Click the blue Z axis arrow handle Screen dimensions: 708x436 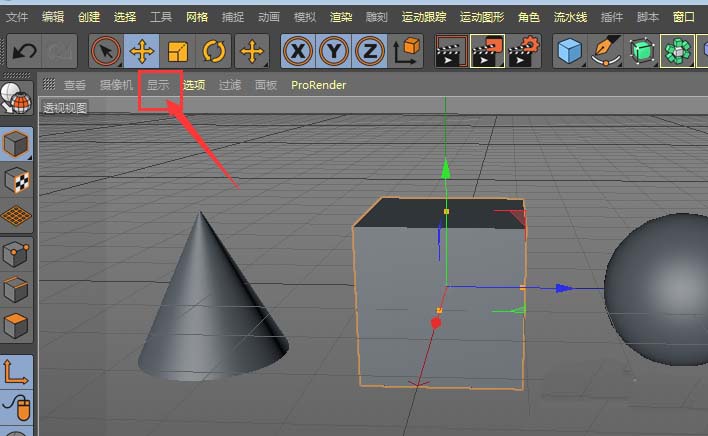564,288
